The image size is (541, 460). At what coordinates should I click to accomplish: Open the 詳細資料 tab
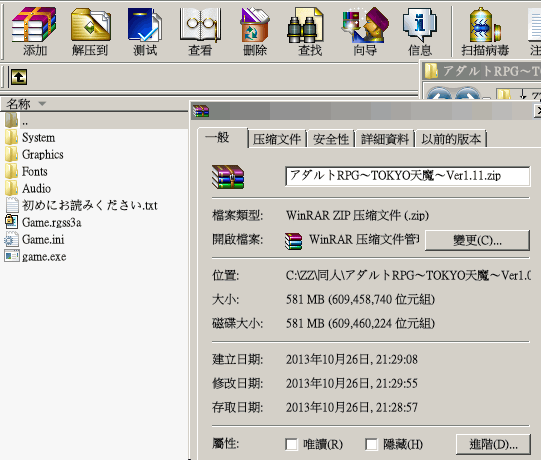pos(385,139)
